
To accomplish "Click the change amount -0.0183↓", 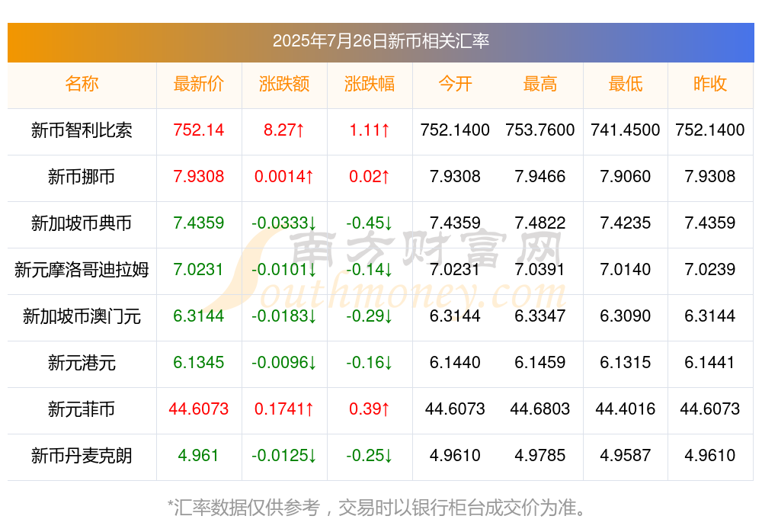I will pyautogui.click(x=283, y=316).
